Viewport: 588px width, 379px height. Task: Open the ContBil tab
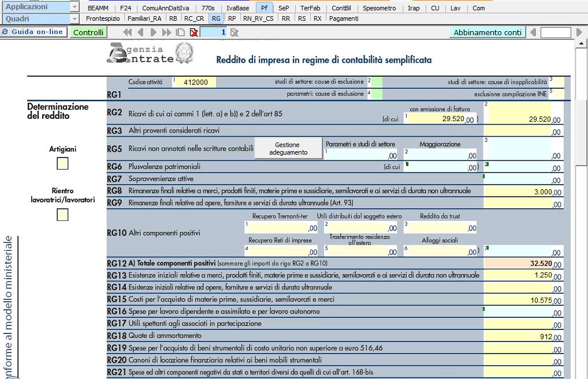point(341,8)
